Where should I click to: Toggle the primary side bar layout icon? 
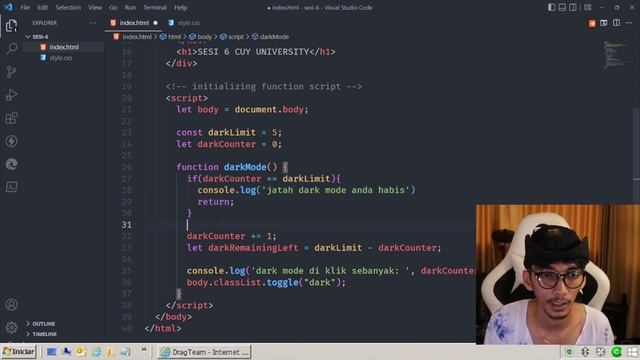pos(551,7)
